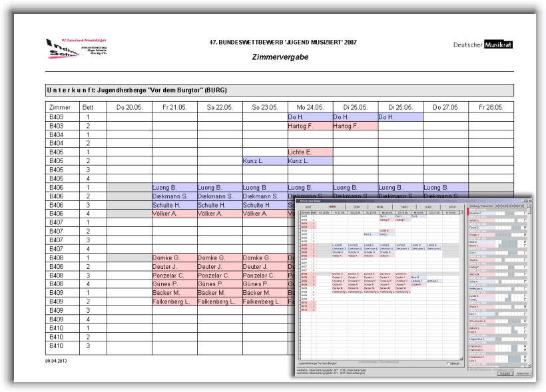Image resolution: width=546 pixels, height=392 pixels.
Task: Click the Abbrechen button
Action: (x=522, y=373)
